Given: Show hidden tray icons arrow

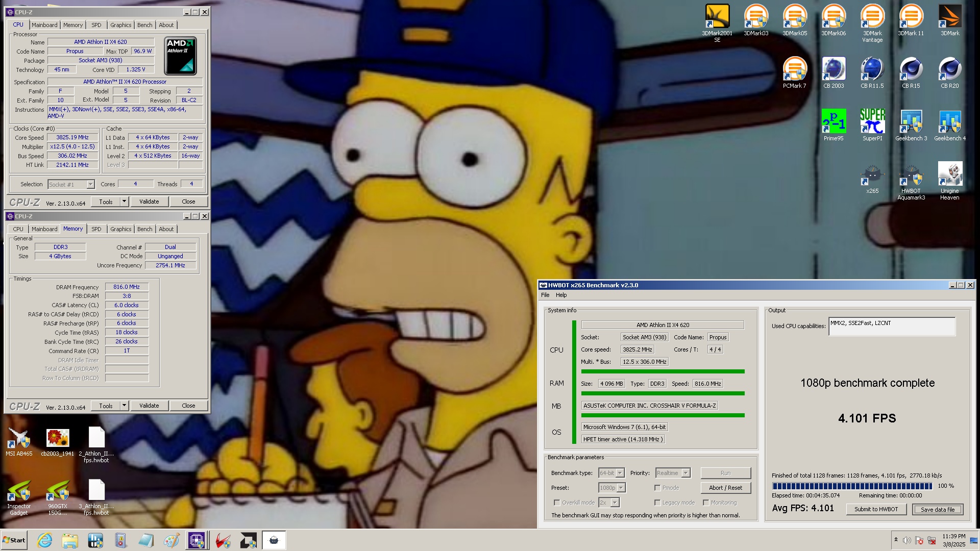Looking at the screenshot, I should [896, 540].
